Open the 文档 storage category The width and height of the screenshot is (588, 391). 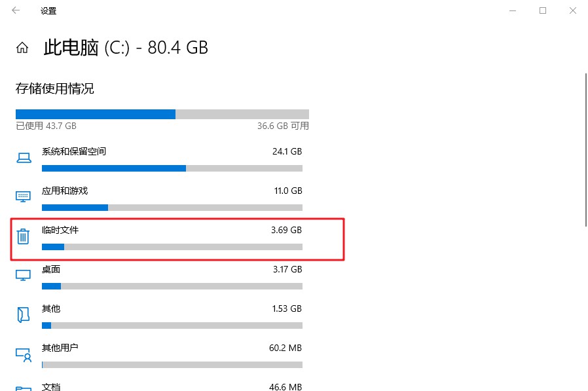click(x=51, y=386)
